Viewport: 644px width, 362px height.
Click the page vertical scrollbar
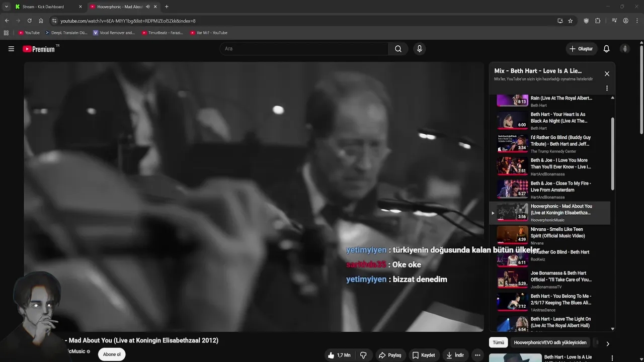pyautogui.click(x=641, y=90)
